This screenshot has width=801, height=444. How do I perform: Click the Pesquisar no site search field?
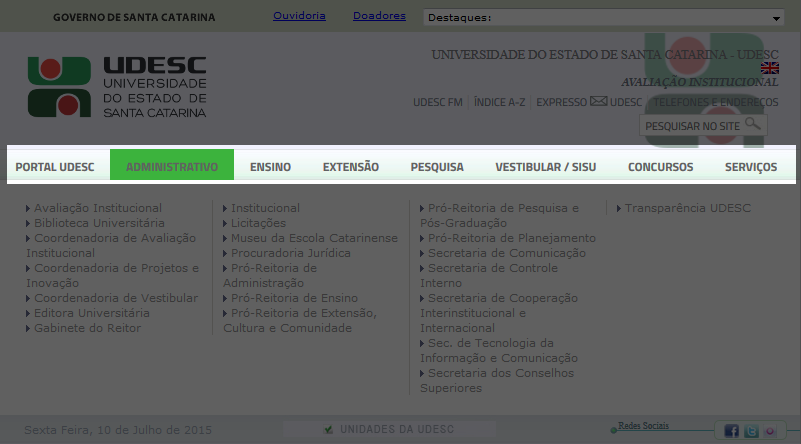(703, 125)
